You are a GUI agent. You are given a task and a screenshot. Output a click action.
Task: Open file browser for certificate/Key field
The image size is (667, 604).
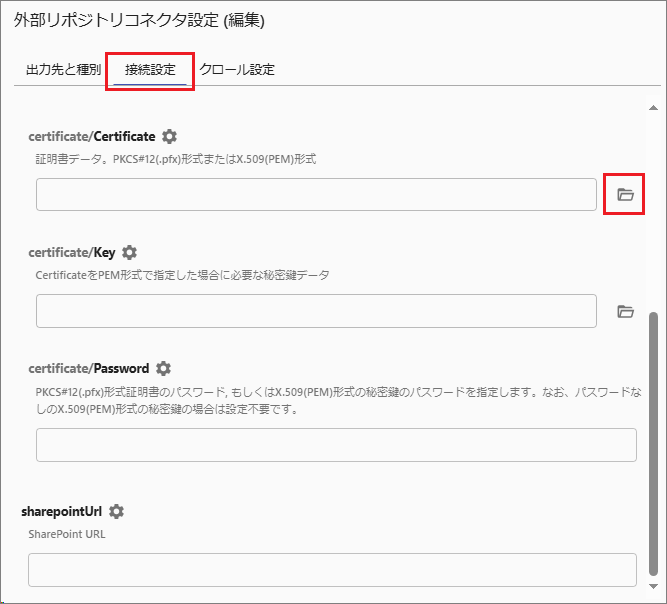(625, 311)
